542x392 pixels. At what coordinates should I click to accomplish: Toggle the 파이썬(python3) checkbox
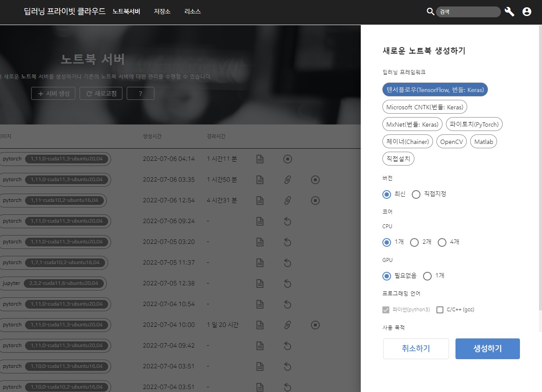[x=386, y=310]
